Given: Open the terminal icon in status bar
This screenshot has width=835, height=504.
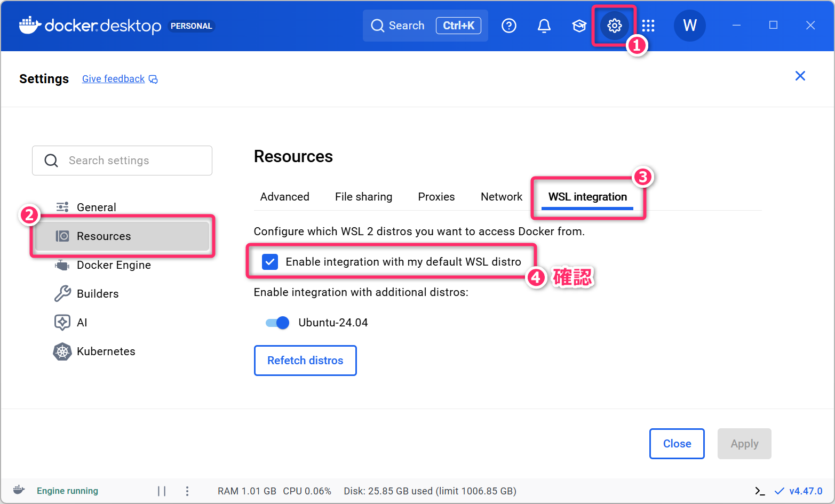Looking at the screenshot, I should pyautogui.click(x=760, y=491).
